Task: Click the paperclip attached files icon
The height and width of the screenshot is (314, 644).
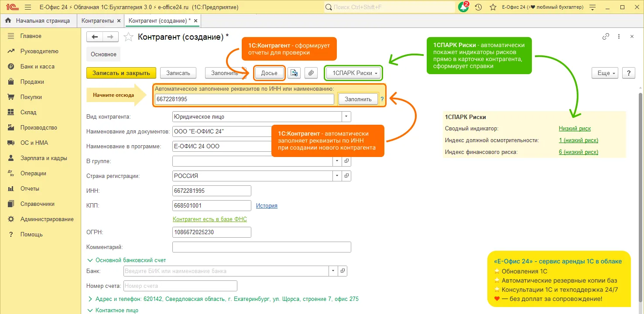Action: coord(311,73)
